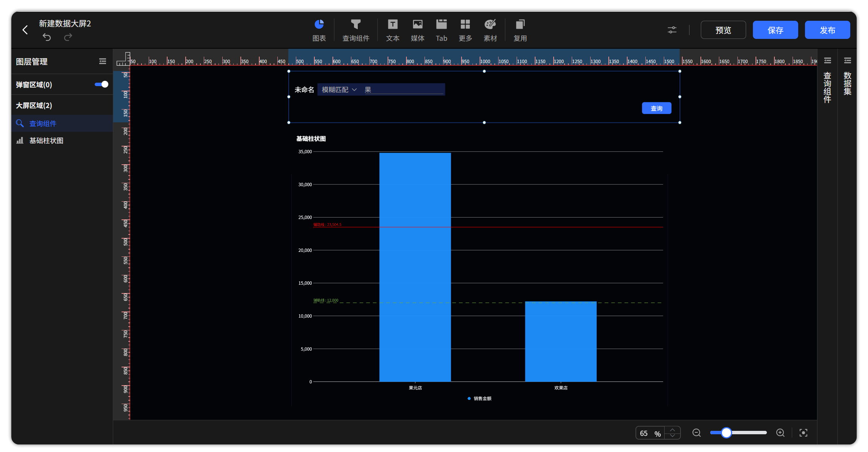
Task: Open the 模糊匹配 dropdown
Action: pyautogui.click(x=339, y=89)
